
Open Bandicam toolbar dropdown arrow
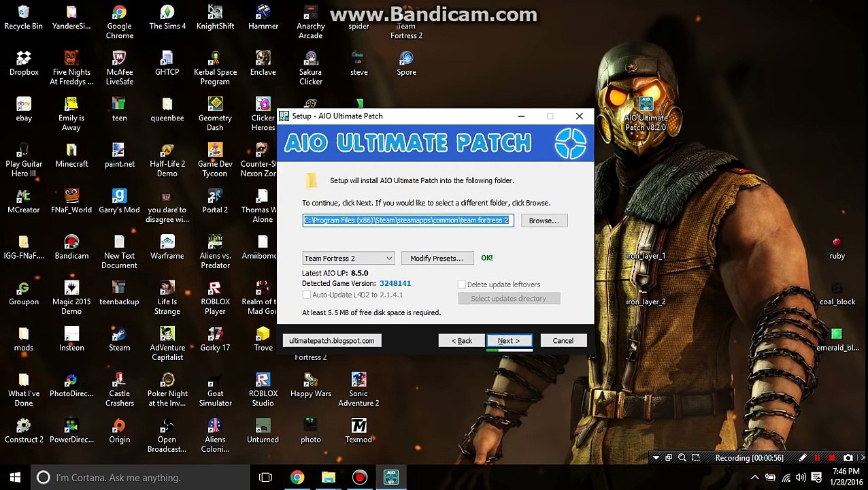tap(656, 458)
